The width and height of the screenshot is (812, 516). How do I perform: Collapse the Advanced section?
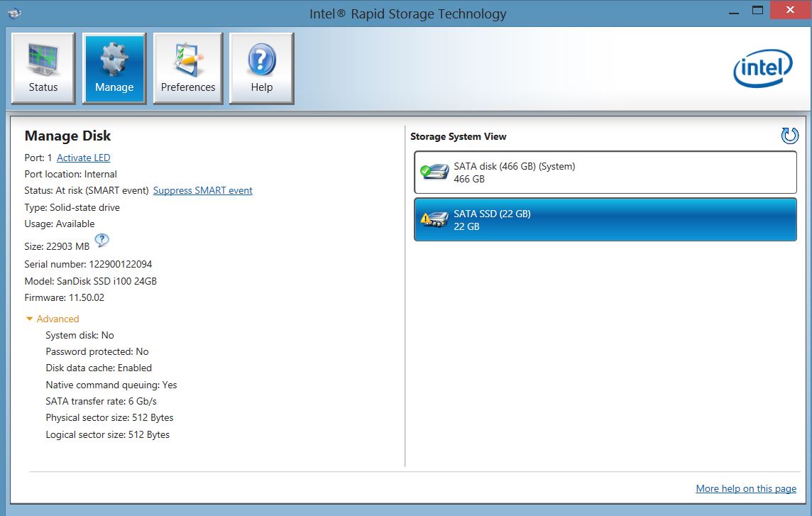[53, 319]
